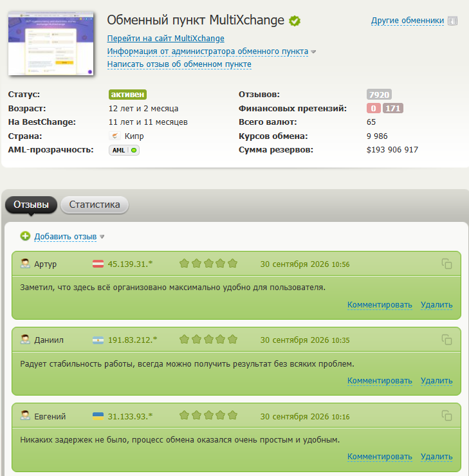Click the IP address 45.139.31.*
This screenshot has width=469, height=476.
point(130,264)
